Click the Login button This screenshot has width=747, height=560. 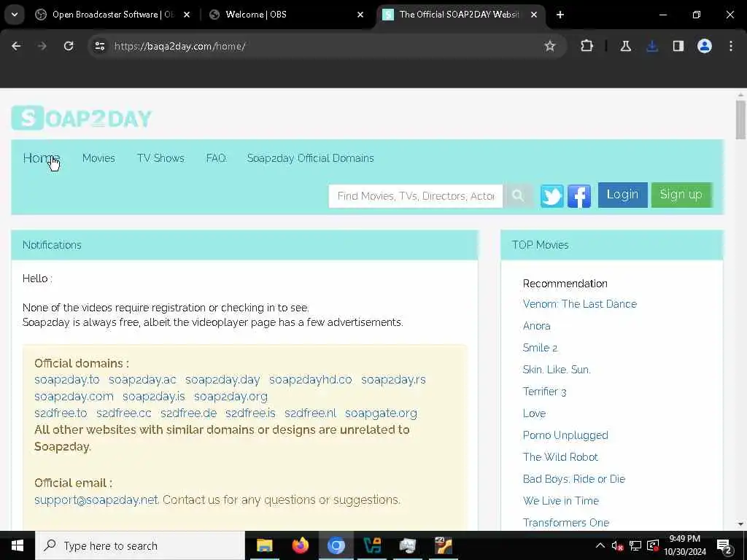click(x=622, y=195)
